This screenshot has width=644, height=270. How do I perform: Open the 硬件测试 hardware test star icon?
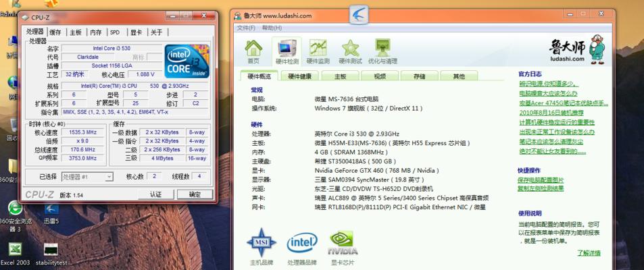[350, 52]
